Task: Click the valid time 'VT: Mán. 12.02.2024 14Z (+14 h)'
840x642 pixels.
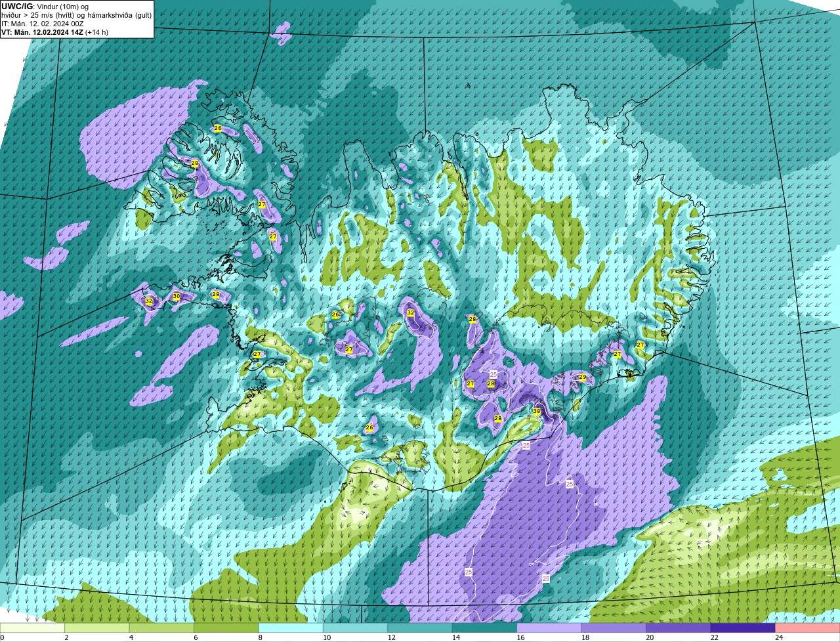Action: (55, 32)
